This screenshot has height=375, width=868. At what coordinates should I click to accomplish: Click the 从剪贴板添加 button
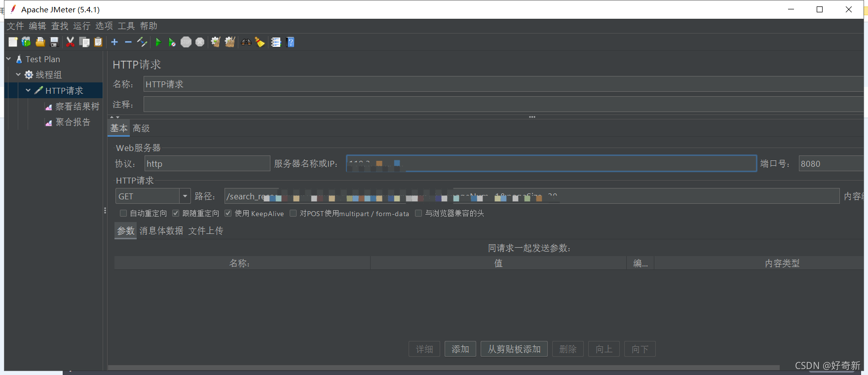click(514, 349)
